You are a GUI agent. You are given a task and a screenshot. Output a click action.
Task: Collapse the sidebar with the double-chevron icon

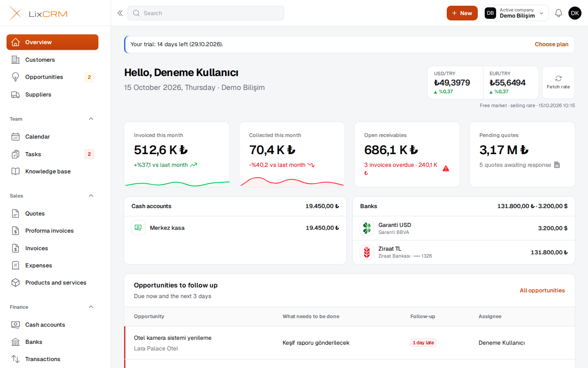120,13
